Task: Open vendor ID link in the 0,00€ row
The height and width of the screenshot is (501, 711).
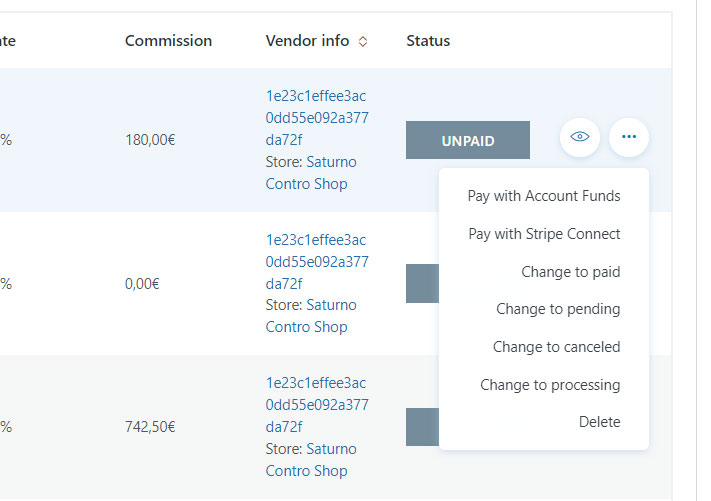Action: 317,262
